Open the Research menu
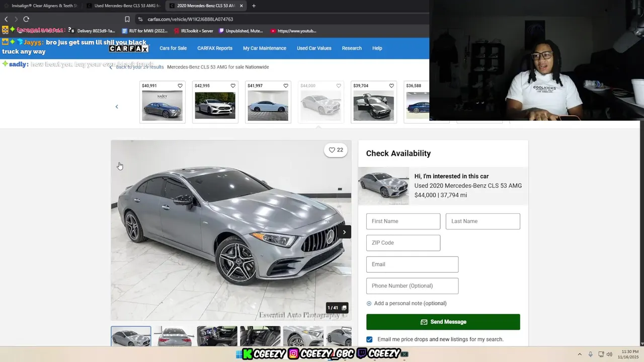 click(352, 48)
